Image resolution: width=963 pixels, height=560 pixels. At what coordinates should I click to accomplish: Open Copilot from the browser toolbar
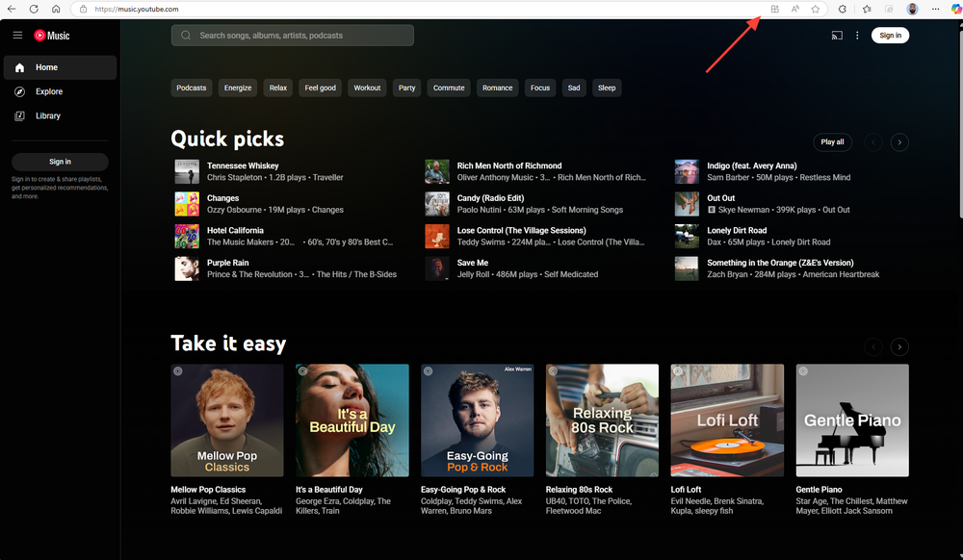click(958, 9)
